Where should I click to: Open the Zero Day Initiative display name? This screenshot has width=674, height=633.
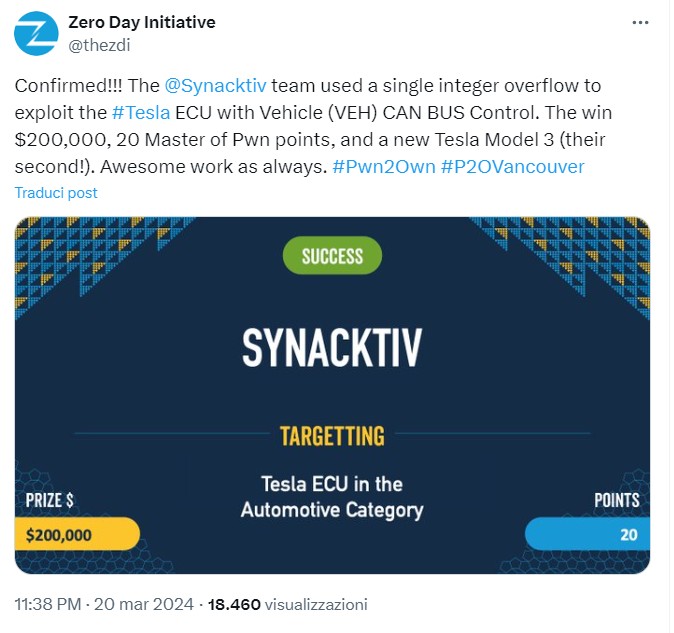click(x=141, y=22)
